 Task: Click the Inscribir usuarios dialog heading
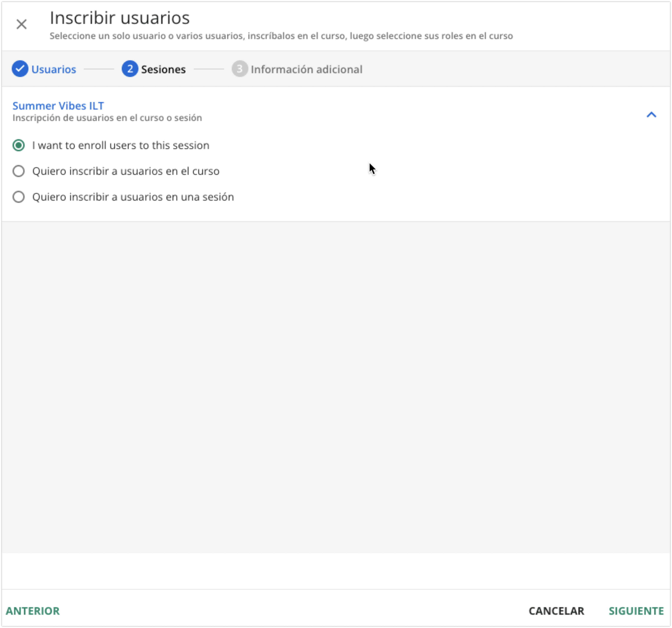120,18
